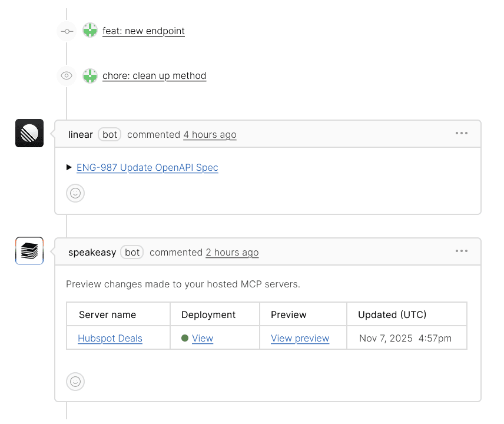Open the Speakeasy bot avatar
Image resolution: width=504 pixels, height=424 pixels.
(x=29, y=250)
